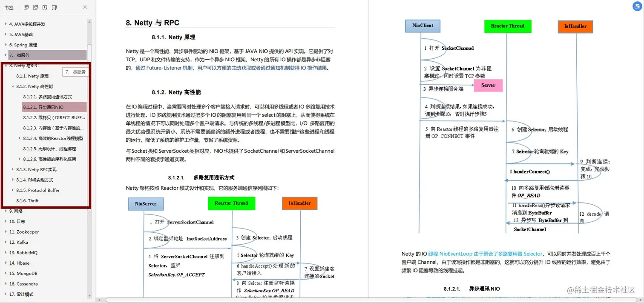Select bookmark '8.1.2.1. 异步通讯NIO'

click(55, 107)
